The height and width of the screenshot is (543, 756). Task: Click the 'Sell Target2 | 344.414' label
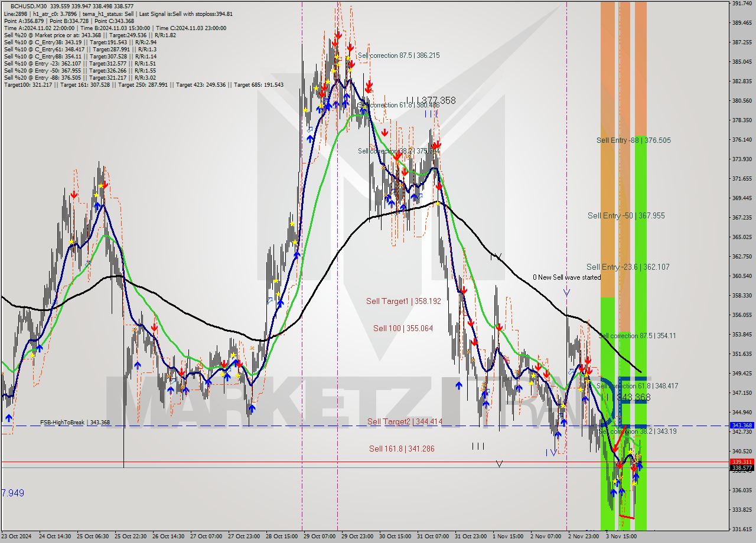405,421
